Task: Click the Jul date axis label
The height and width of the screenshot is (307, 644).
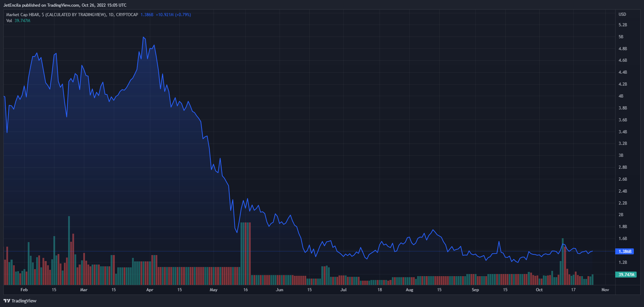Action: 343,290
